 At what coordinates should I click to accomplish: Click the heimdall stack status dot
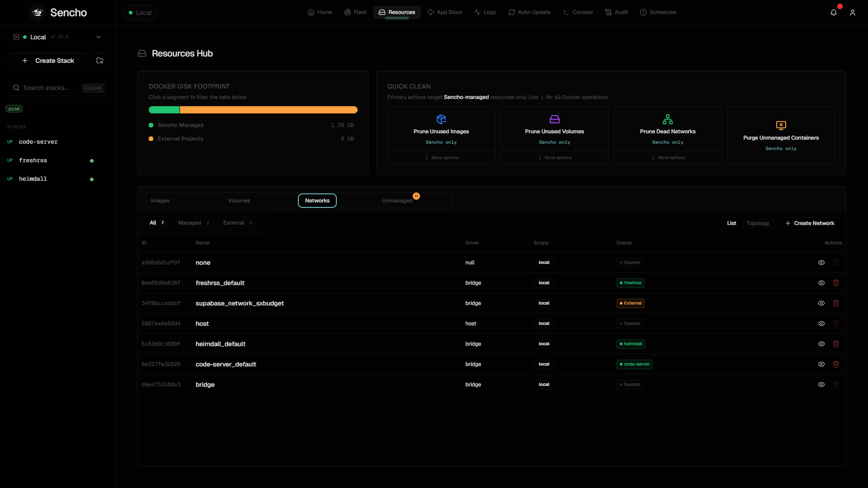click(x=92, y=179)
